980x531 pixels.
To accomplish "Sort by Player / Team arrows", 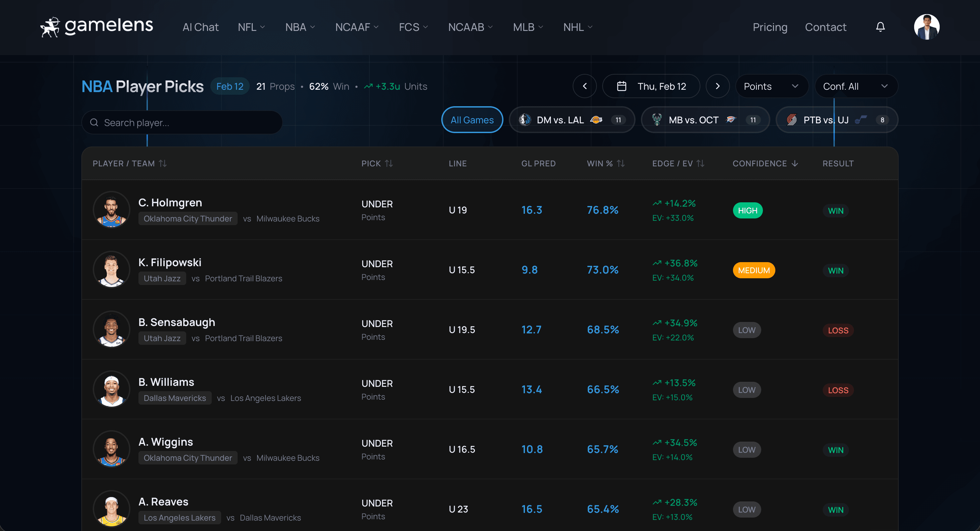I will coord(163,164).
